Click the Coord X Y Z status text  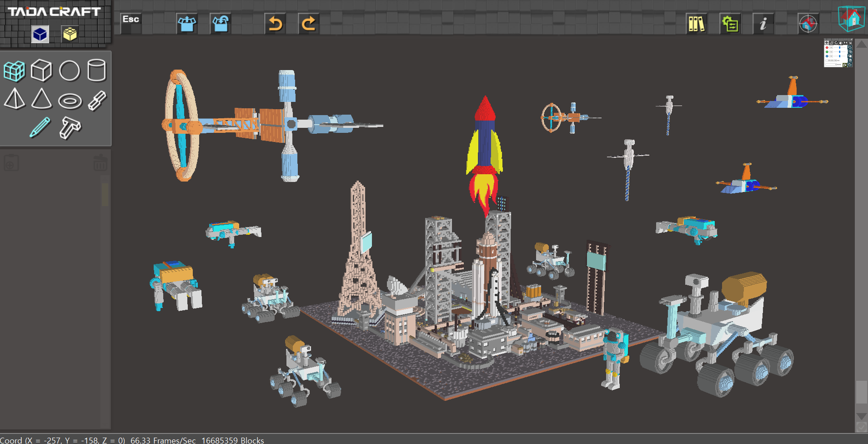coord(62,440)
